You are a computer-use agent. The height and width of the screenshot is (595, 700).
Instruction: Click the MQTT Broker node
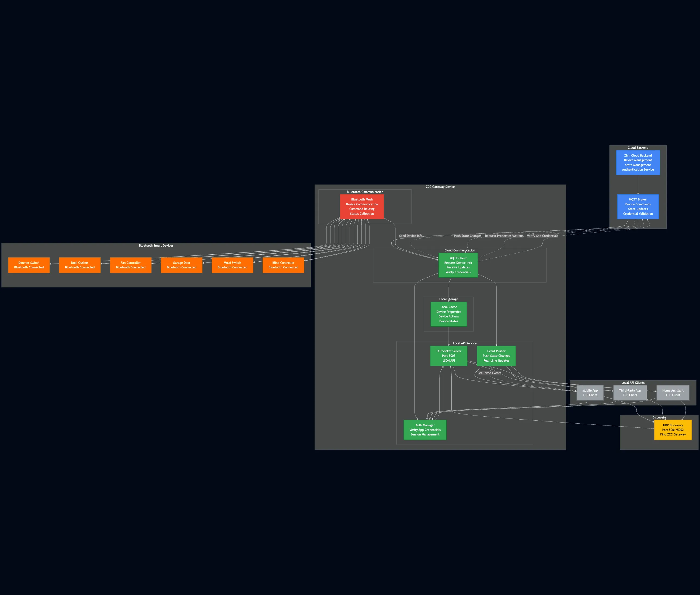pos(638,206)
